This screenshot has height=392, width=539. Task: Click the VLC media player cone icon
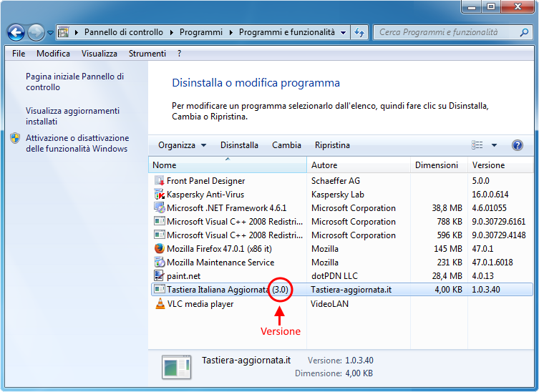pyautogui.click(x=160, y=304)
